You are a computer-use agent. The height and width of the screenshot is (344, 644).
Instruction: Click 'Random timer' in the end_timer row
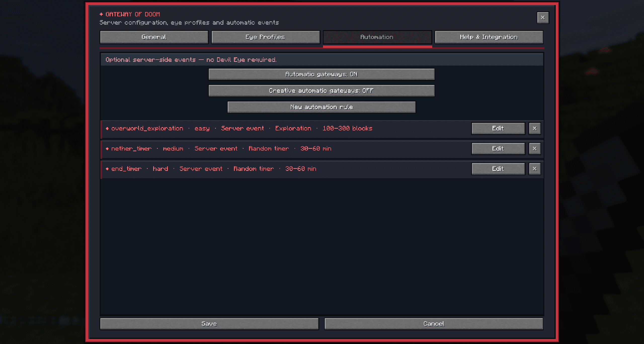pos(254,169)
